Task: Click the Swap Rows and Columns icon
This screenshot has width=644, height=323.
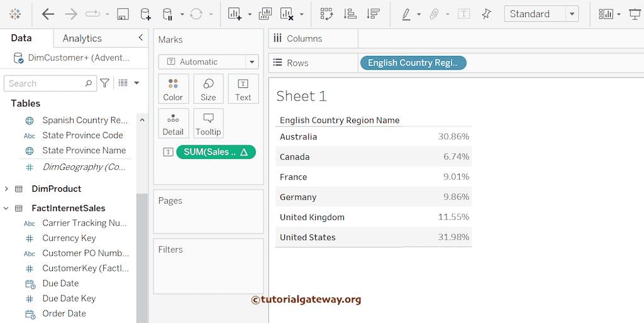Action: [x=326, y=14]
